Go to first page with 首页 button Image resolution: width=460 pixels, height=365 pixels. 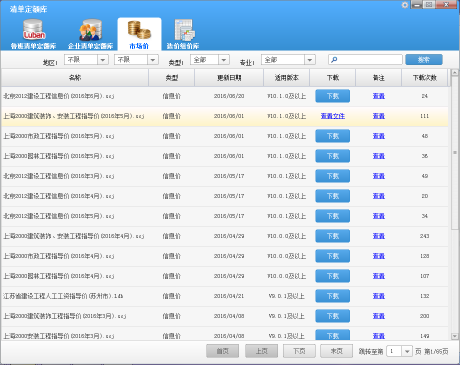[x=222, y=351]
